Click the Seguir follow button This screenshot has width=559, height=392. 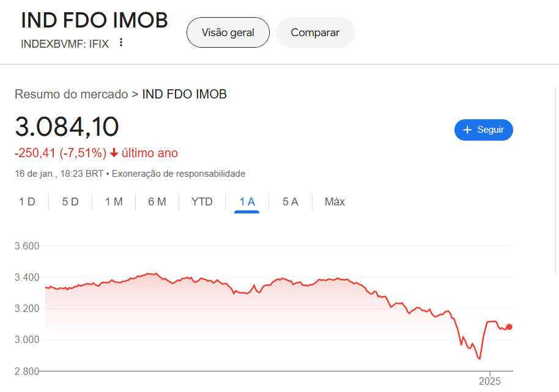[483, 130]
